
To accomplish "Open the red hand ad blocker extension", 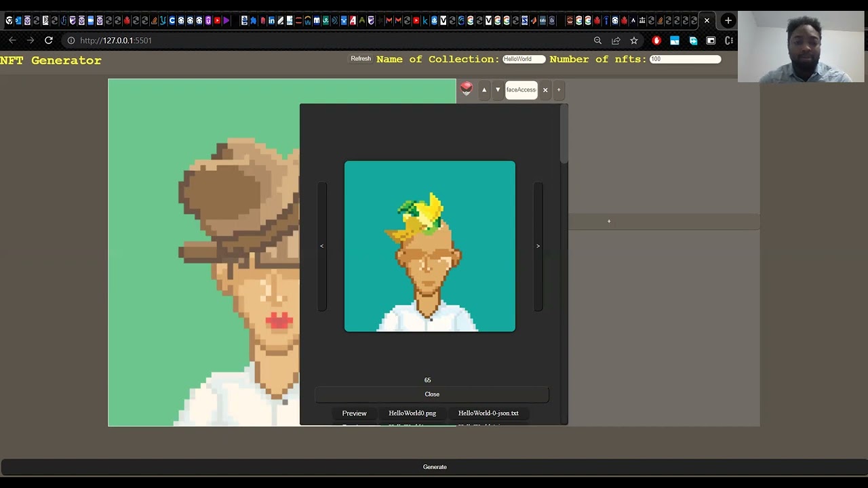I will tap(656, 41).
